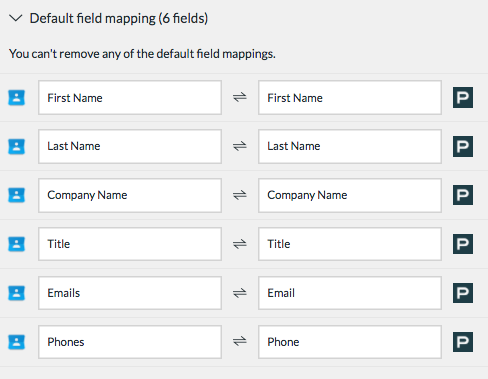
Task: Click the contact icon beside Last Name row
Action: [x=16, y=147]
